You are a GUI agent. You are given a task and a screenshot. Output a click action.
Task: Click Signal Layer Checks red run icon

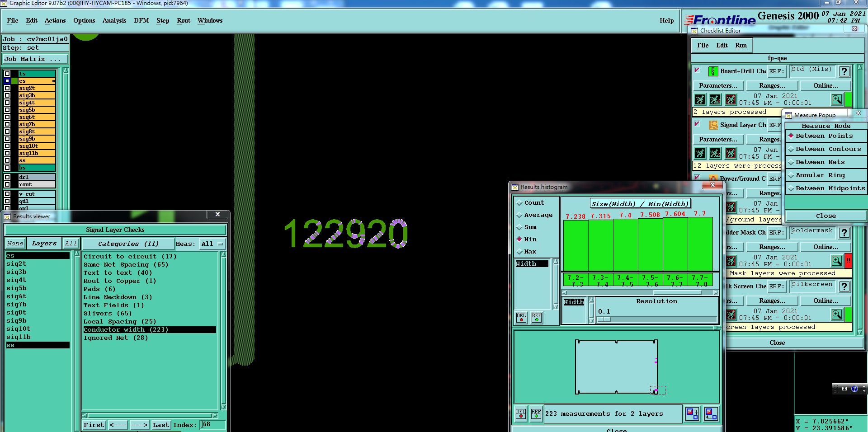731,153
